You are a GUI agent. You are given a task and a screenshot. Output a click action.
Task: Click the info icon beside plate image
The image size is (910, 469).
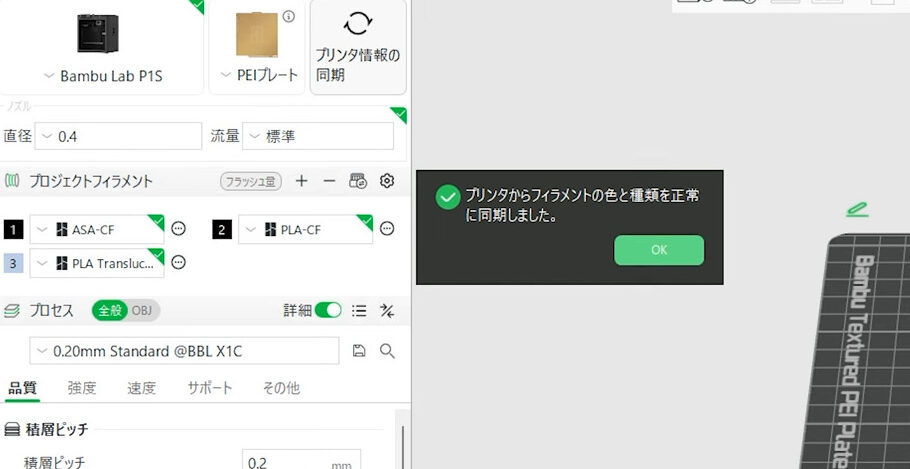(x=288, y=16)
